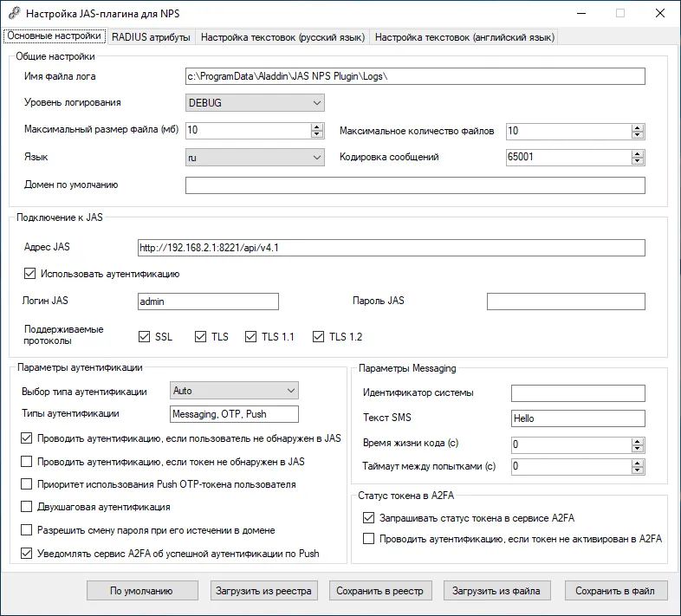Click the app icon in title bar

coord(15,13)
